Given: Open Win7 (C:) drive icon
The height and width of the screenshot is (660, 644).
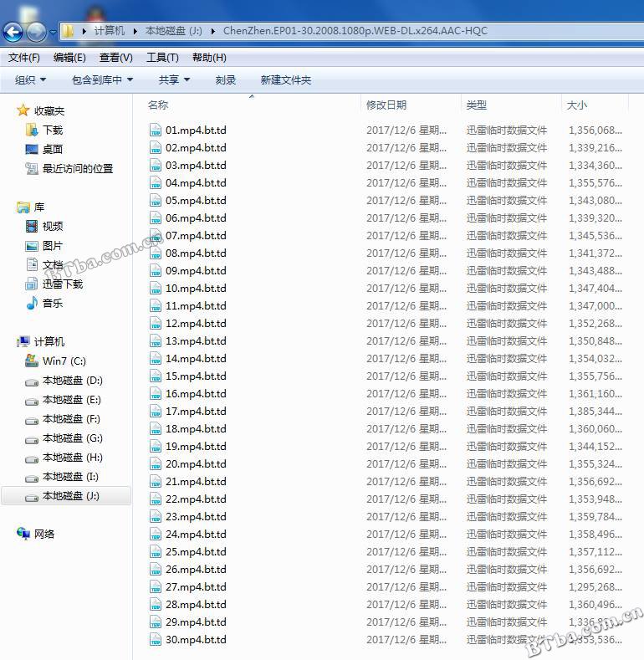Looking at the screenshot, I should pyautogui.click(x=32, y=361).
